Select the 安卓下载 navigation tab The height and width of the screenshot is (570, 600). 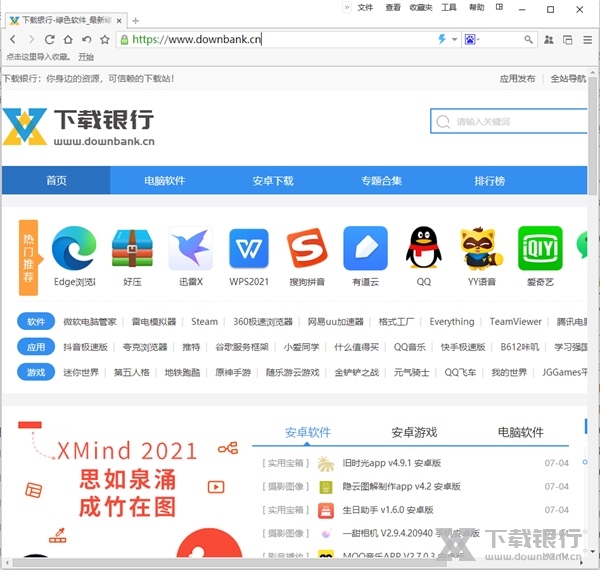click(x=273, y=180)
